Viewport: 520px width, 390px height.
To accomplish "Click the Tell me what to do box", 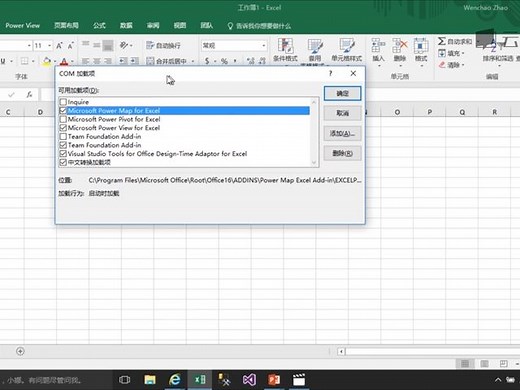I will click(259, 26).
